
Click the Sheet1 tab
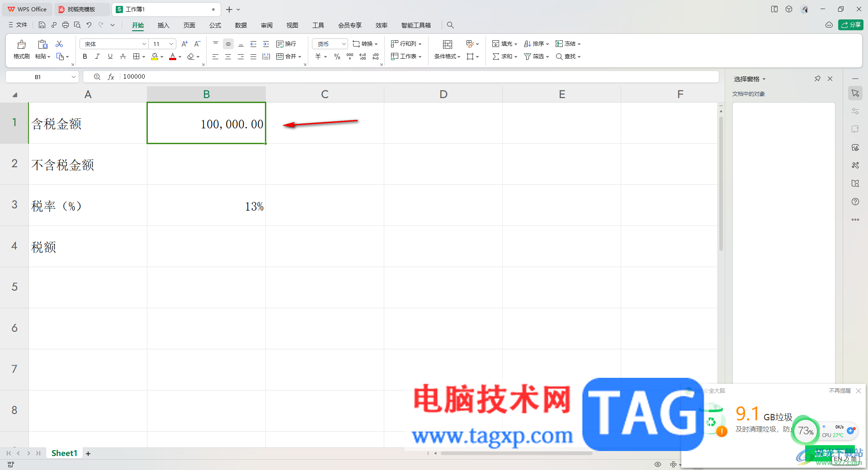point(64,453)
